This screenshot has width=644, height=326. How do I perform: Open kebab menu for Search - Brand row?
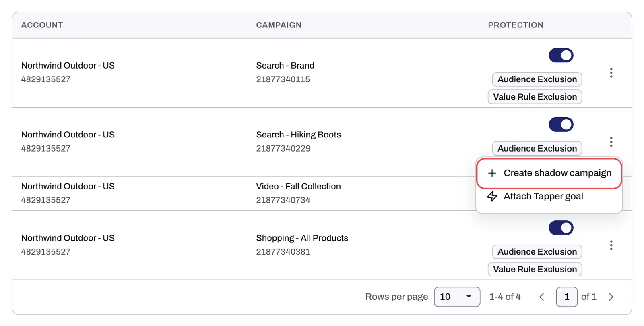coord(611,73)
